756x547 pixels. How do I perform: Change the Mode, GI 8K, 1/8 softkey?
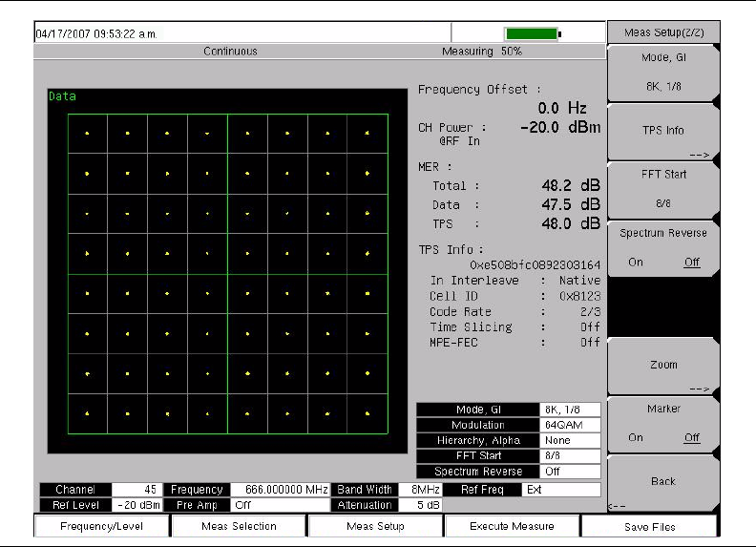pos(662,71)
